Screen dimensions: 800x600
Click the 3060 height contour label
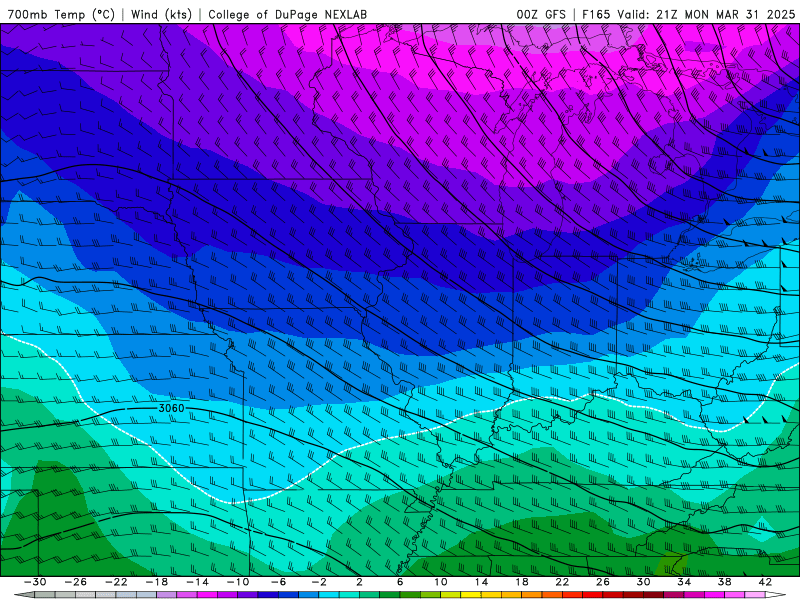tap(171, 408)
